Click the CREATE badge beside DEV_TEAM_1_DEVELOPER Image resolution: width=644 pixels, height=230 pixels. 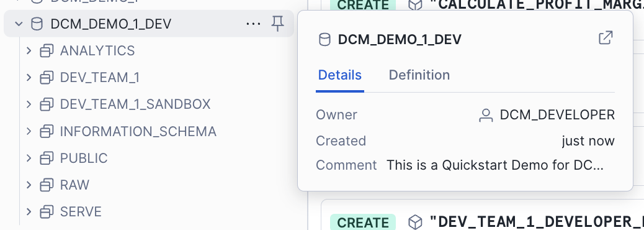[x=363, y=222]
